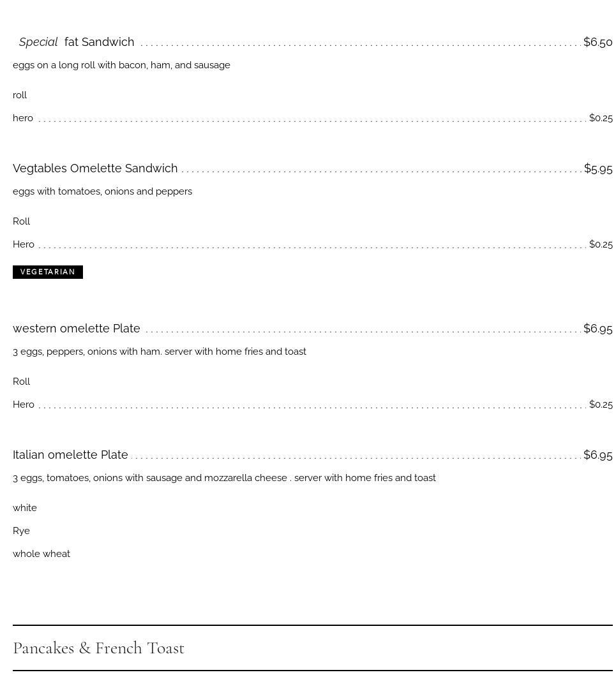Click the Pancakes & French Toast section header

tap(98, 648)
